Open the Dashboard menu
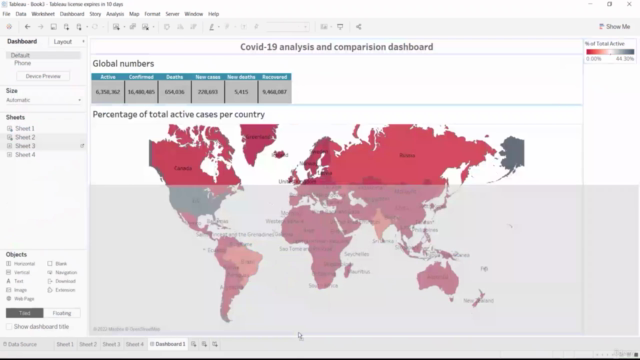This screenshot has width=640, height=360. (72, 14)
